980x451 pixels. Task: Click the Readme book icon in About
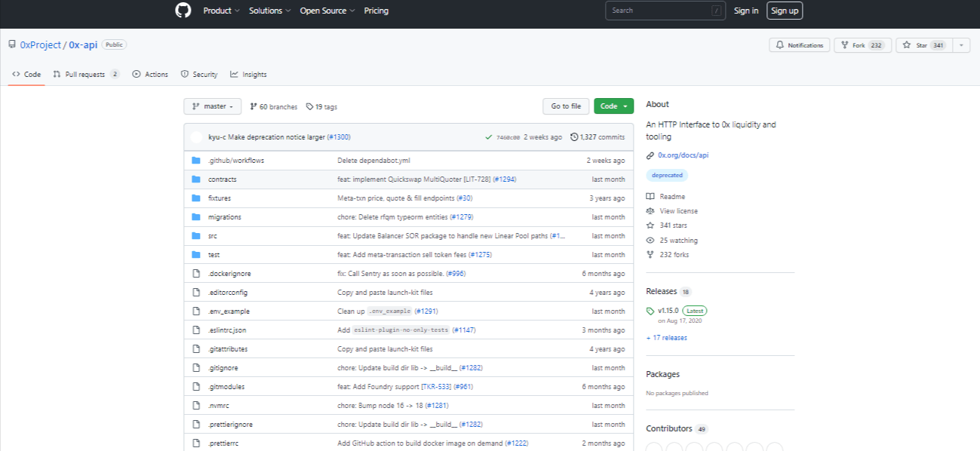tap(650, 196)
